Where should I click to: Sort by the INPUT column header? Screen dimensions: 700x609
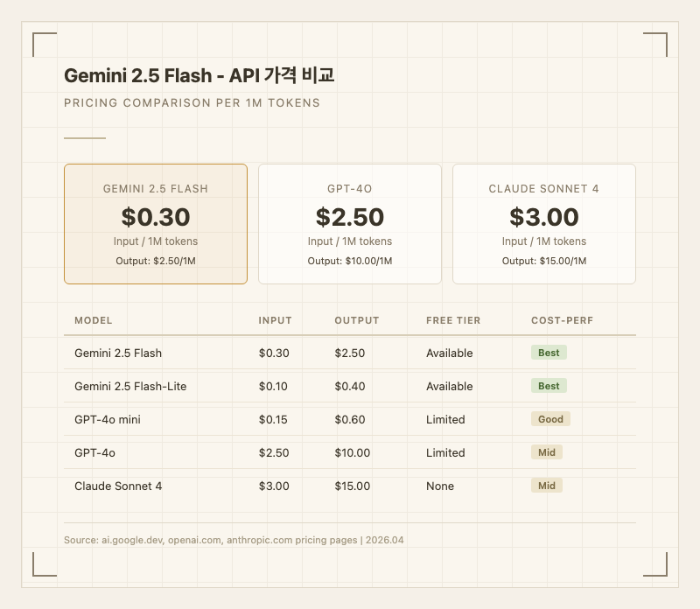[x=275, y=321]
